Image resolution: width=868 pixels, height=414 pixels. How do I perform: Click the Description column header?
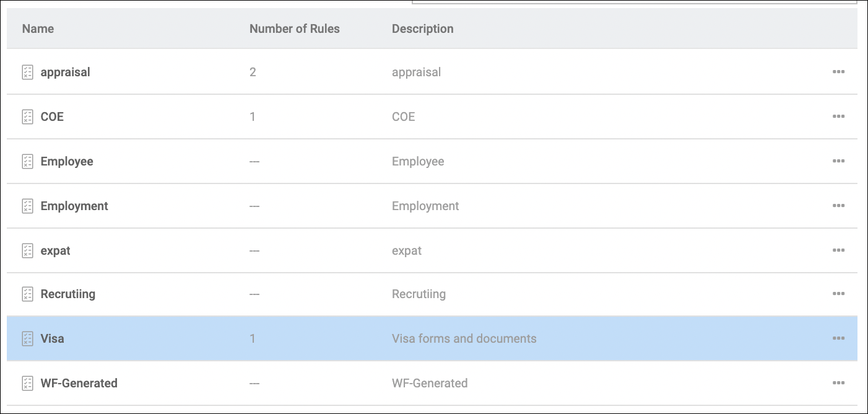[422, 29]
